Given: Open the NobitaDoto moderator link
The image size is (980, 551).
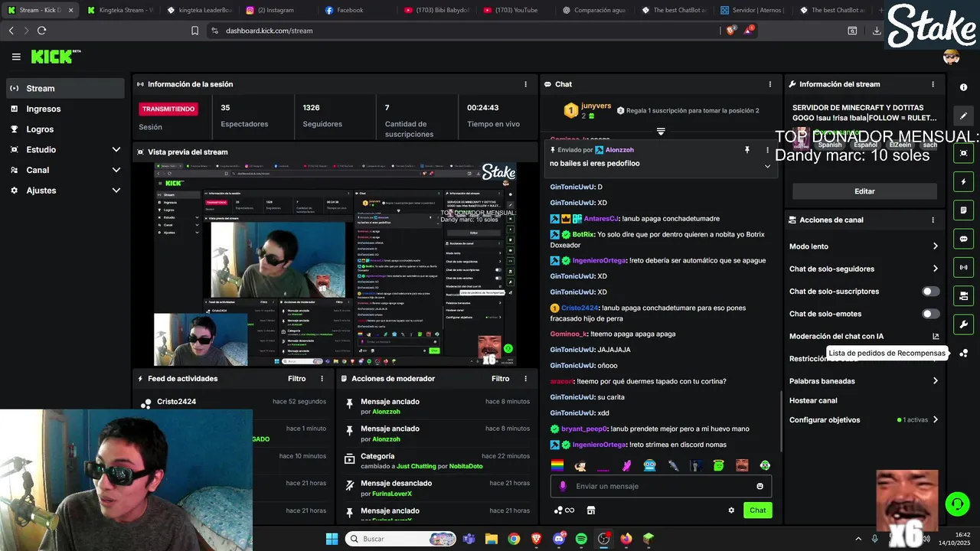Looking at the screenshot, I should point(465,466).
